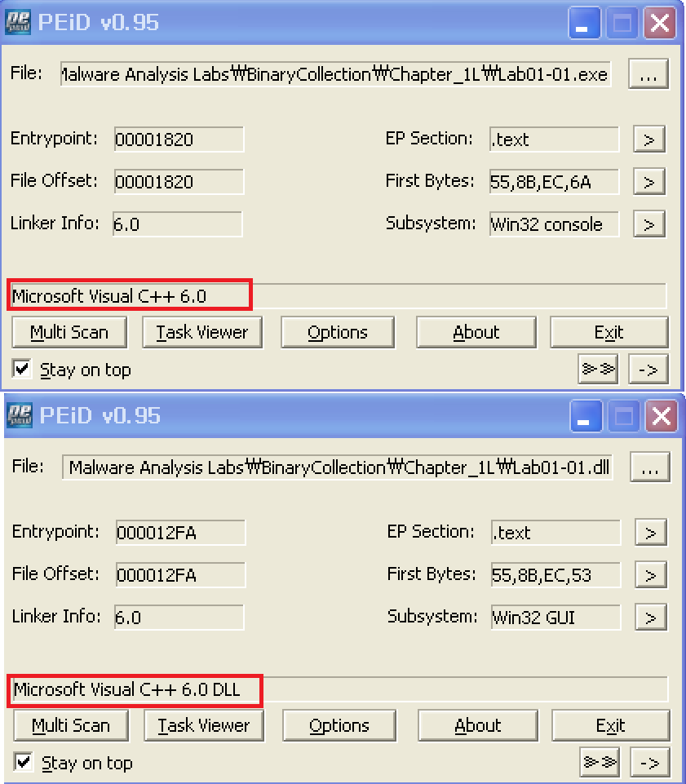Click the EP Section .text field in the dll window
This screenshot has width=686, height=784.
(x=555, y=533)
